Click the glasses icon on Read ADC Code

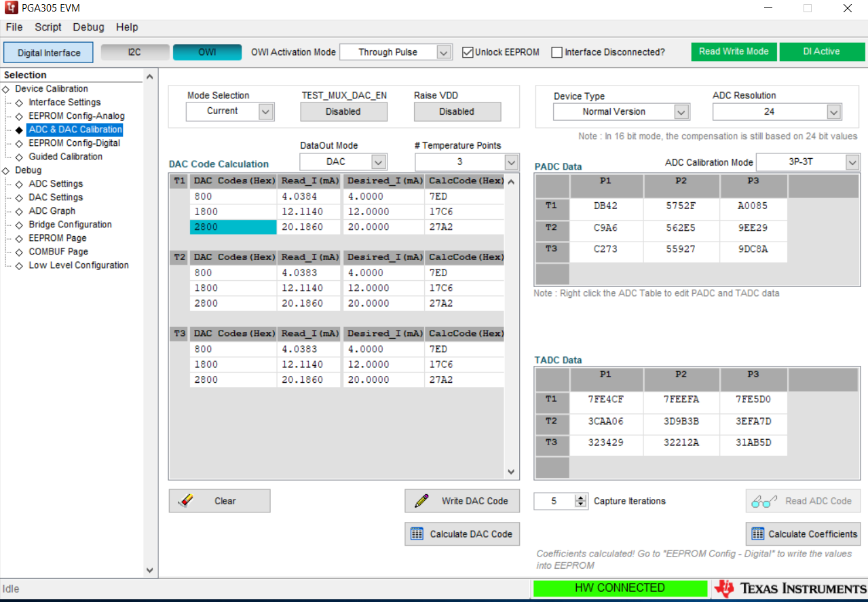click(x=764, y=502)
